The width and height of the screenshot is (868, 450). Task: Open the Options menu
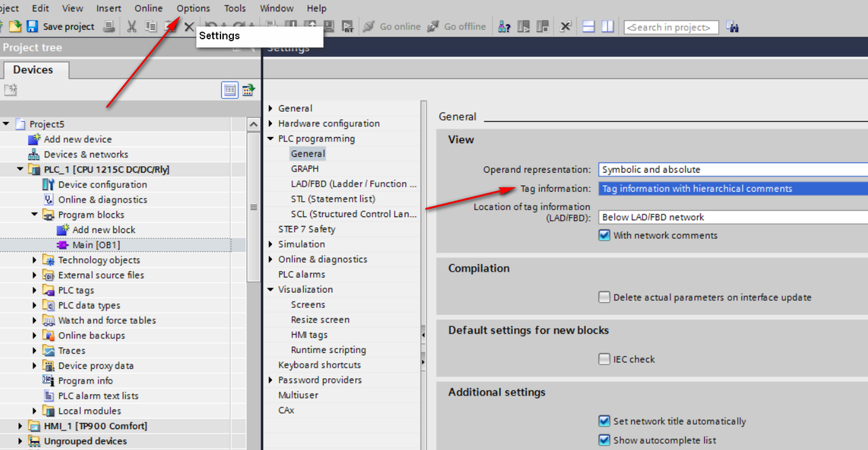(x=193, y=8)
